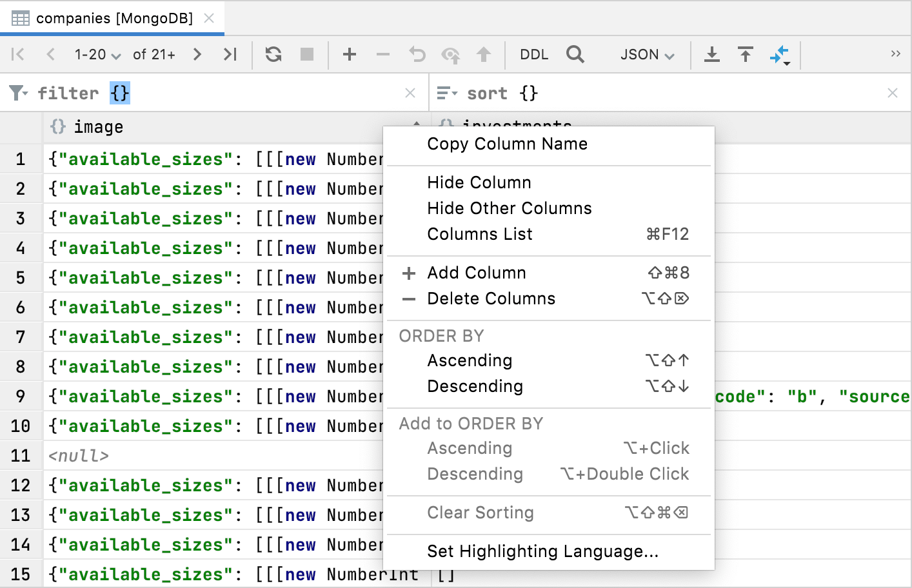Click the filter funnel icon
The height and width of the screenshot is (588, 912).
pos(17,92)
